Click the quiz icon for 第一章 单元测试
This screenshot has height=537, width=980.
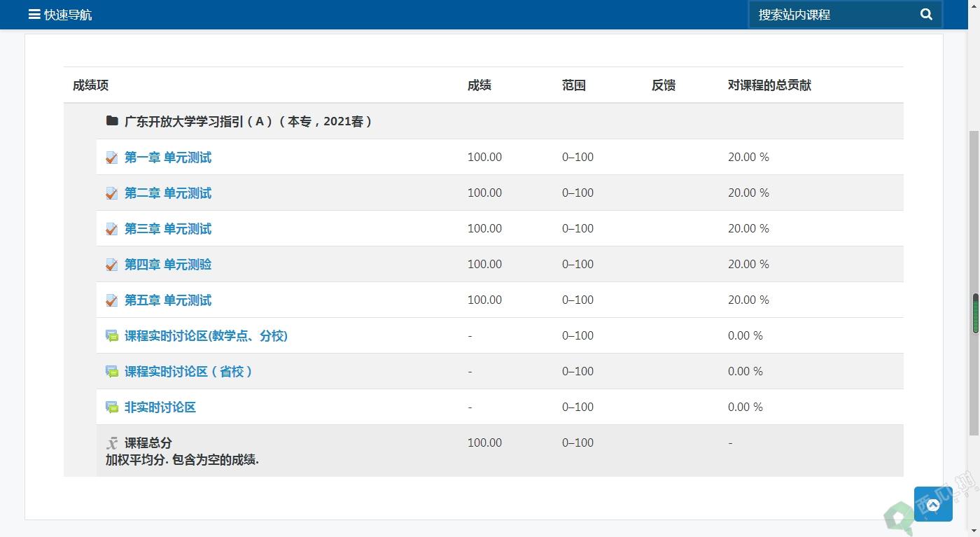pyautogui.click(x=111, y=158)
